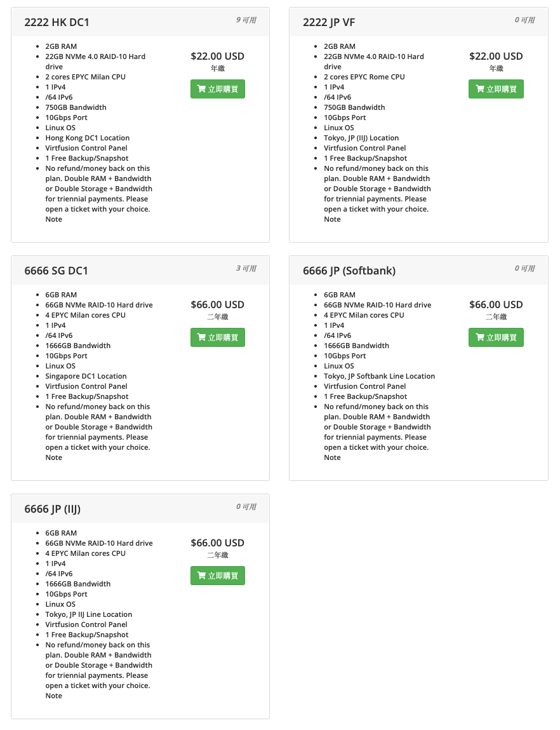Screen dimensions: 560x730
Task: Click the $66.00 USD price on SG DC1
Action: point(217,304)
